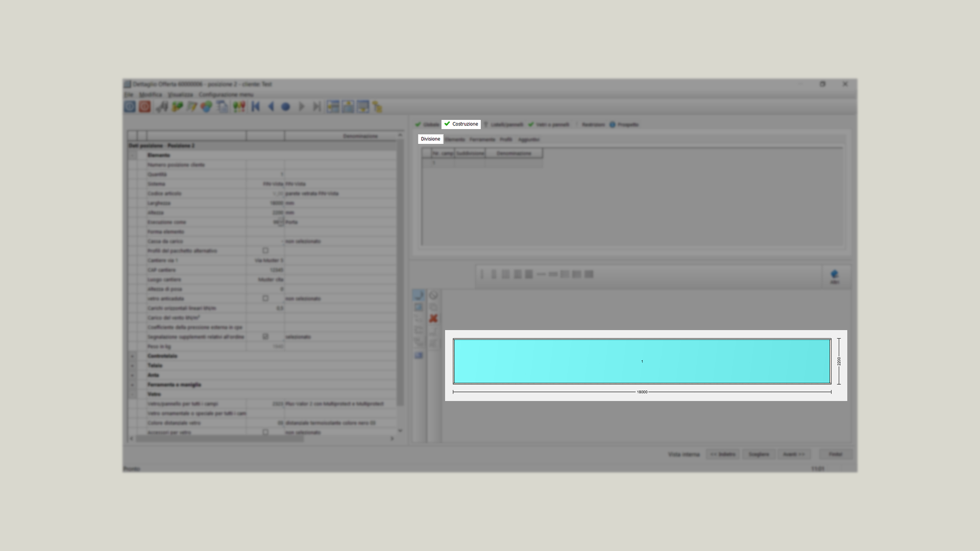980x551 pixels.
Task: Advance to next position with right arrow
Action: pyautogui.click(x=301, y=107)
